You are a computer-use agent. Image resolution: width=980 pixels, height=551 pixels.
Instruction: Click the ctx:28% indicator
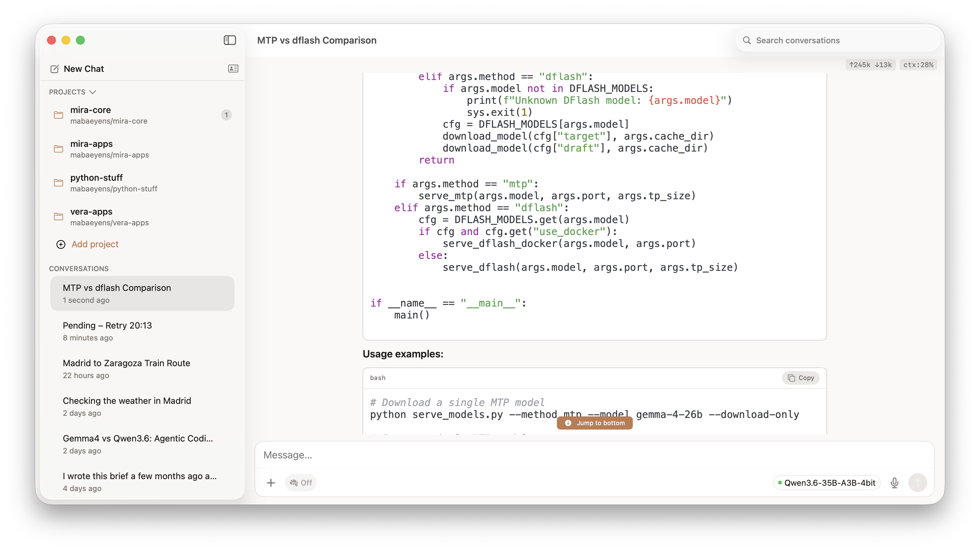(918, 65)
